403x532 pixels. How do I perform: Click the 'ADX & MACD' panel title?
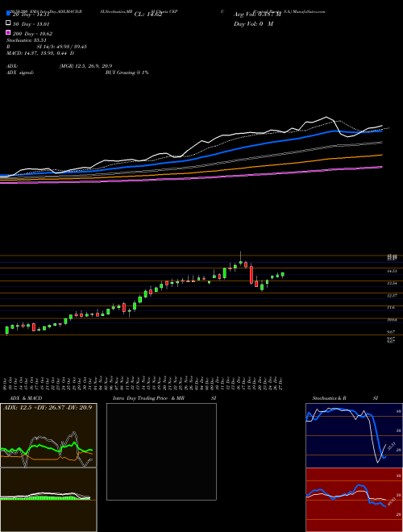26,398
